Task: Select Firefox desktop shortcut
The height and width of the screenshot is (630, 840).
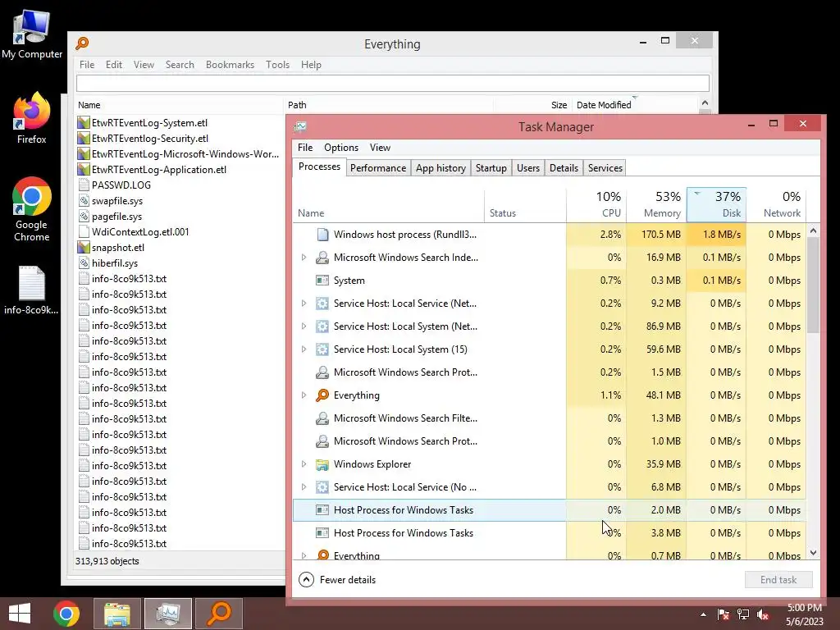Action: tap(32, 118)
